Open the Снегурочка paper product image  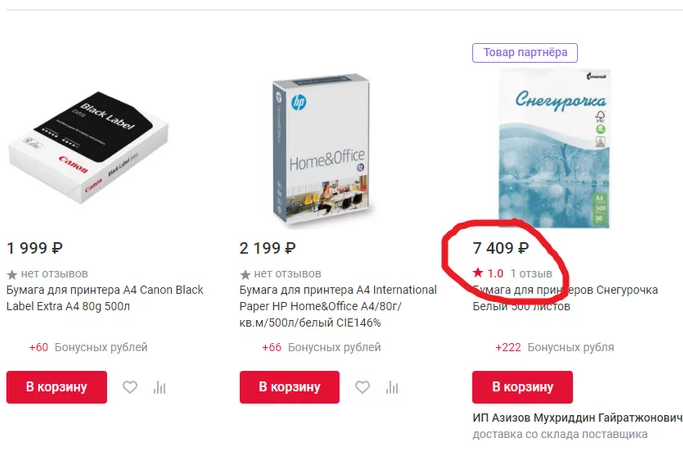(554, 148)
